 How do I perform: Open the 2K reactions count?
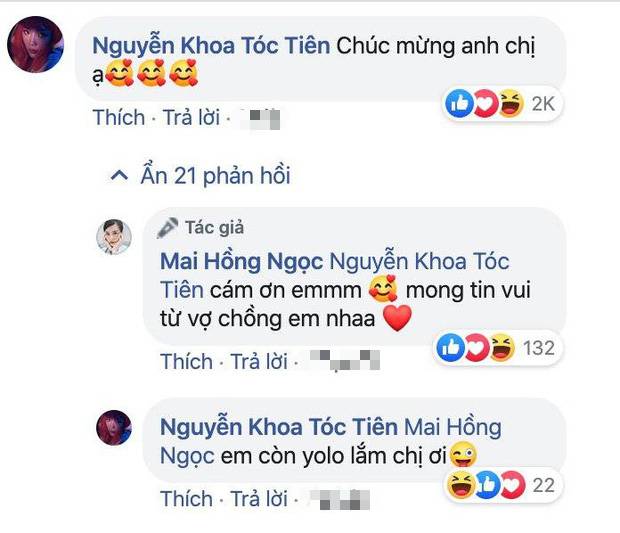tap(542, 104)
